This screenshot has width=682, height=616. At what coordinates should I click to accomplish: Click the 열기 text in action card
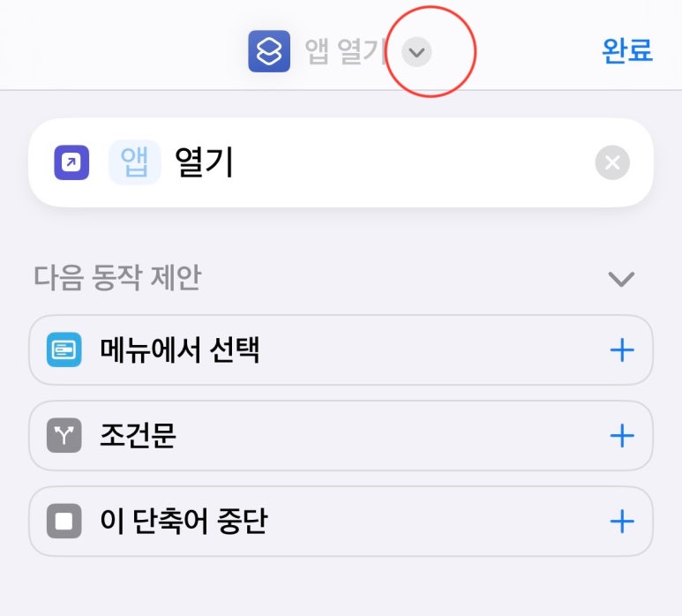pyautogui.click(x=204, y=162)
